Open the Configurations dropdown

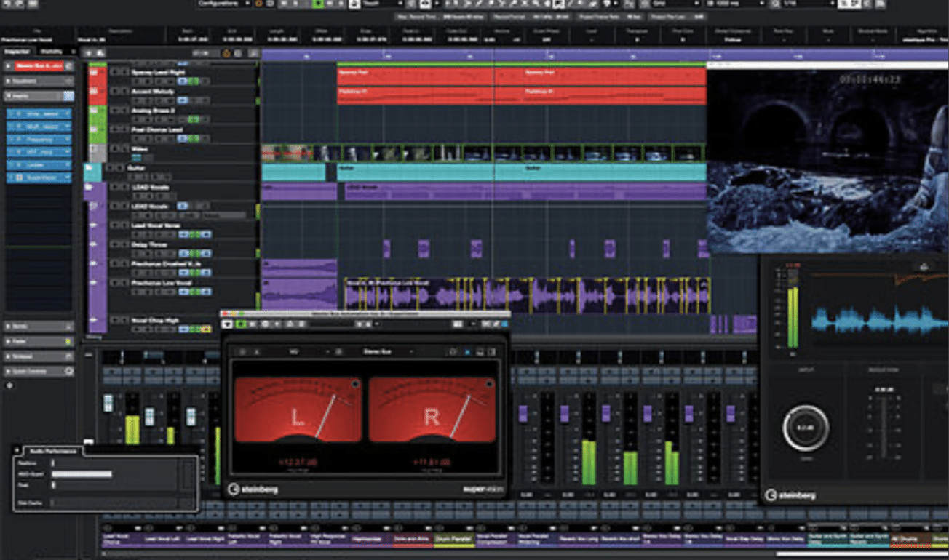pyautogui.click(x=224, y=4)
